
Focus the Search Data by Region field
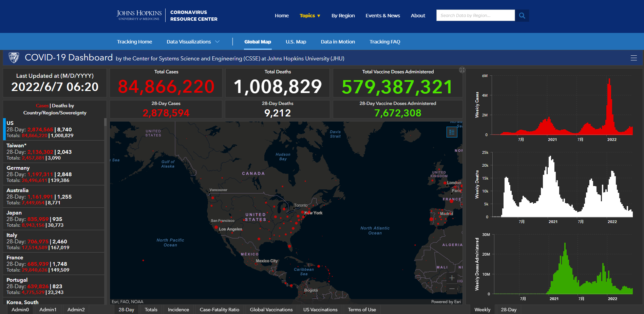tap(475, 16)
